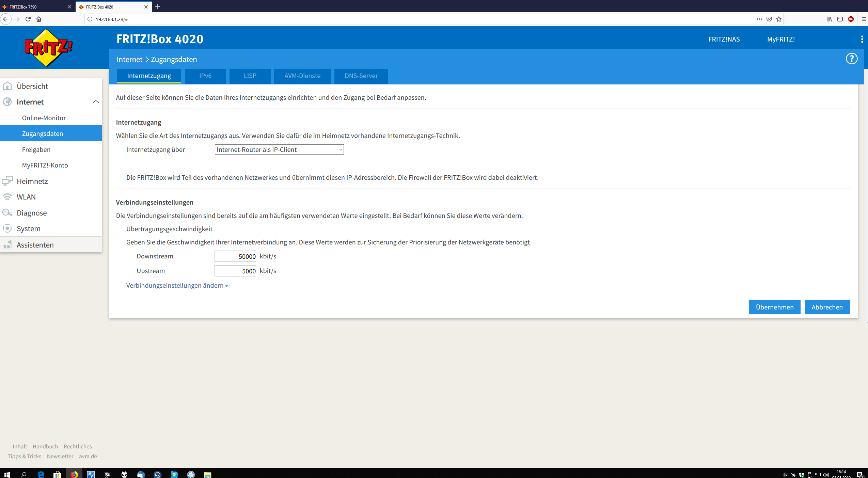The width and height of the screenshot is (868, 478).
Task: Switch to the FRITZ!Box 7590 browser tab
Action: (x=37, y=6)
